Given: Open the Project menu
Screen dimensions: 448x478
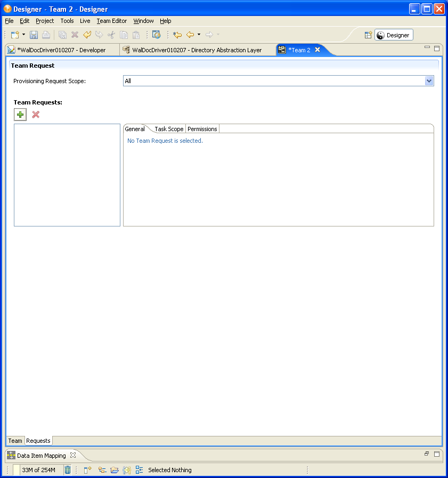Looking at the screenshot, I should click(x=45, y=21).
